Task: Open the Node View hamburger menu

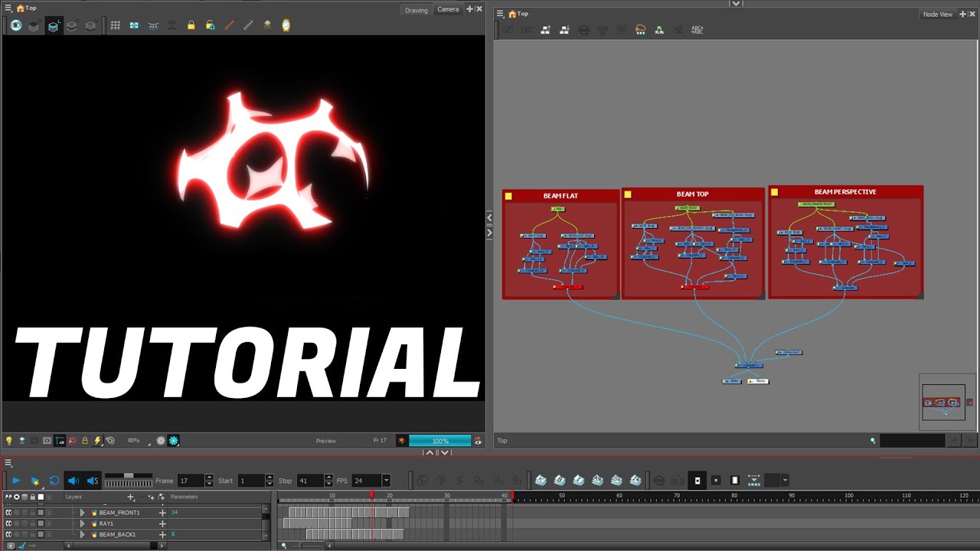Action: tap(500, 14)
